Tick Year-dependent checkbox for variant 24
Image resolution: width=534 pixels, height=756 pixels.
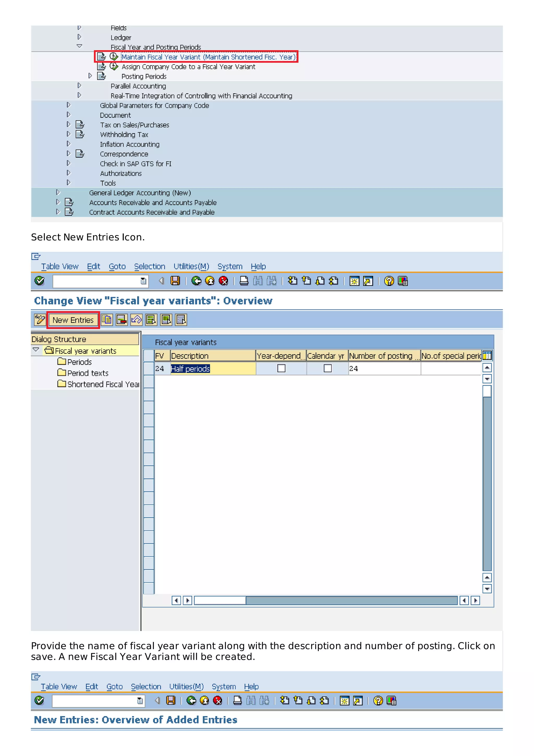pos(281,368)
